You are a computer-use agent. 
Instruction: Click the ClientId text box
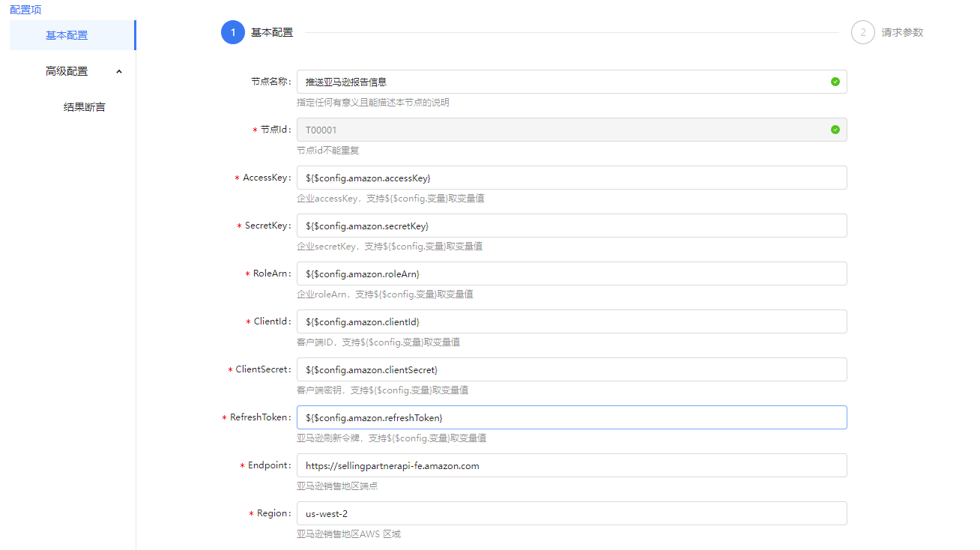click(571, 321)
